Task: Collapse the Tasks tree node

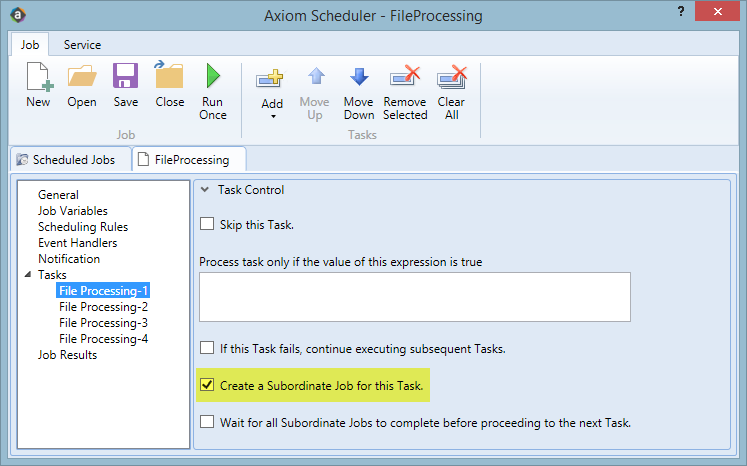Action: coord(28,274)
